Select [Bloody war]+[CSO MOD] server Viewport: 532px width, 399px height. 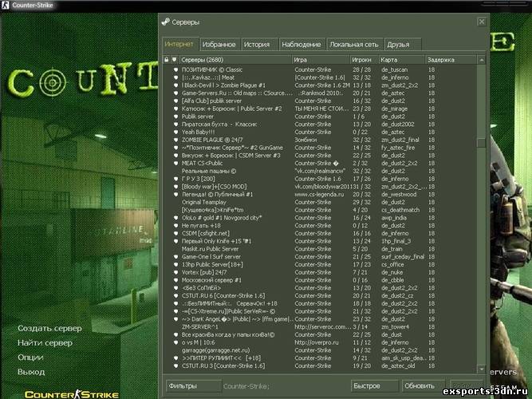point(320,187)
